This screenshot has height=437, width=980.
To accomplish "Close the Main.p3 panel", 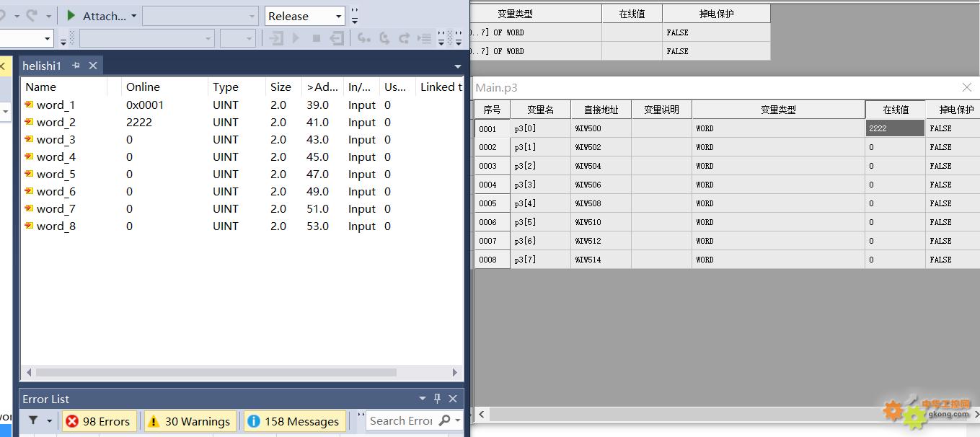I will click(967, 87).
